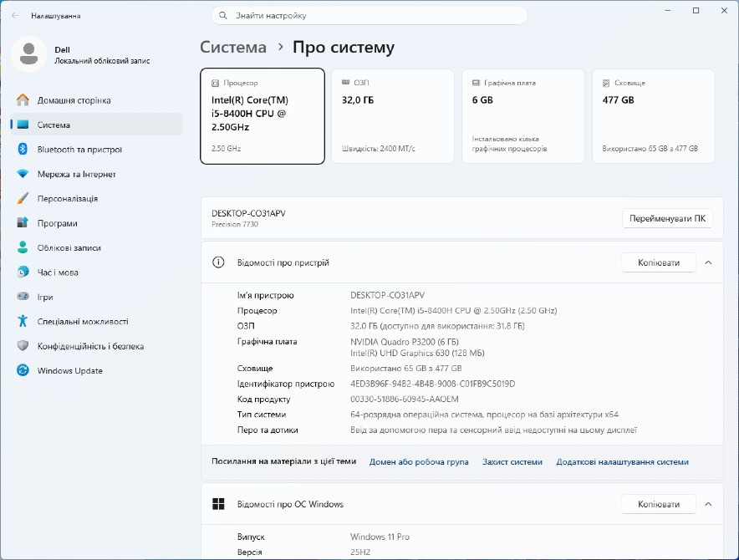Click the Accounts person icon

coord(23,247)
